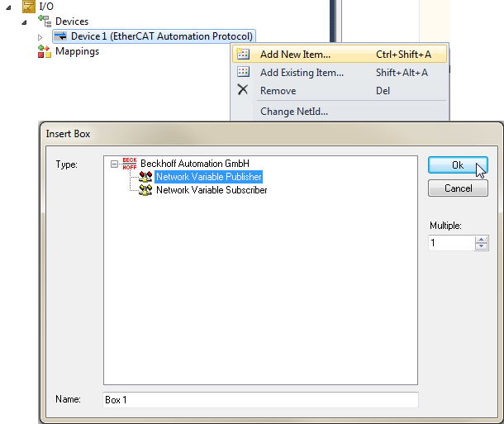Select Beckhoff Automation GmbH entry
This screenshot has height=424, width=504.
coord(195,164)
